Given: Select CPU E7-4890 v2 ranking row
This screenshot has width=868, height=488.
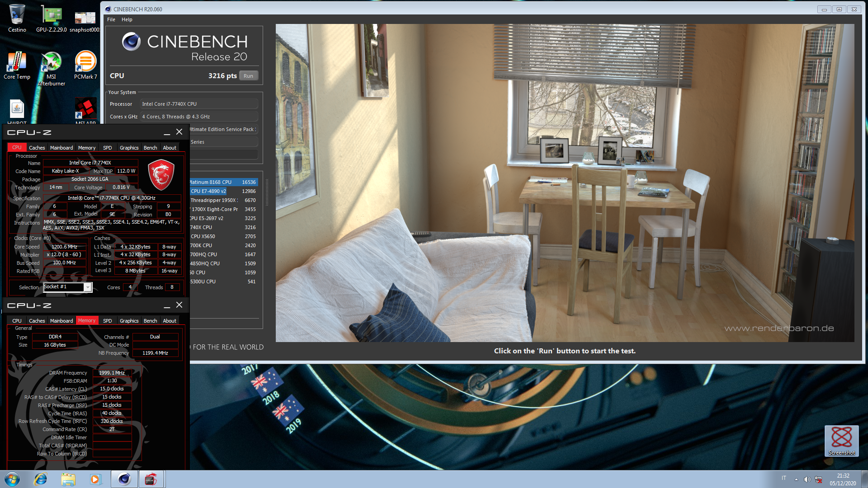Looking at the screenshot, I should click(224, 191).
